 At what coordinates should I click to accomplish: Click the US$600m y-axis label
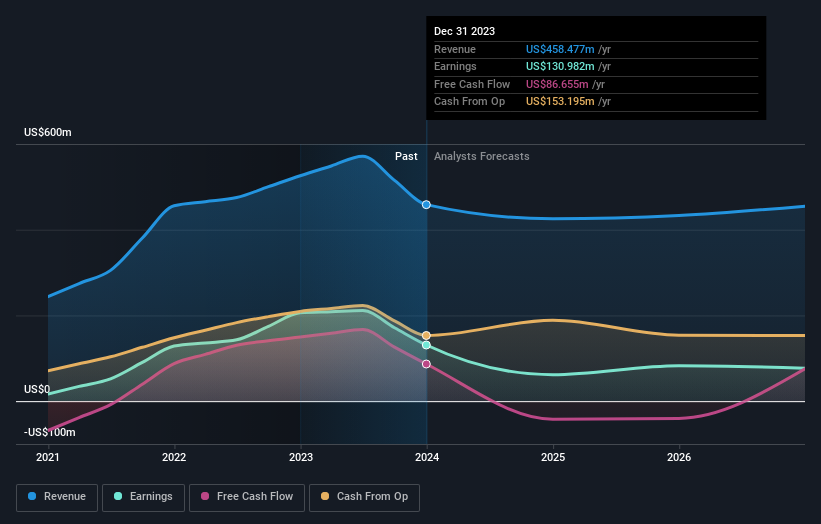(48, 132)
